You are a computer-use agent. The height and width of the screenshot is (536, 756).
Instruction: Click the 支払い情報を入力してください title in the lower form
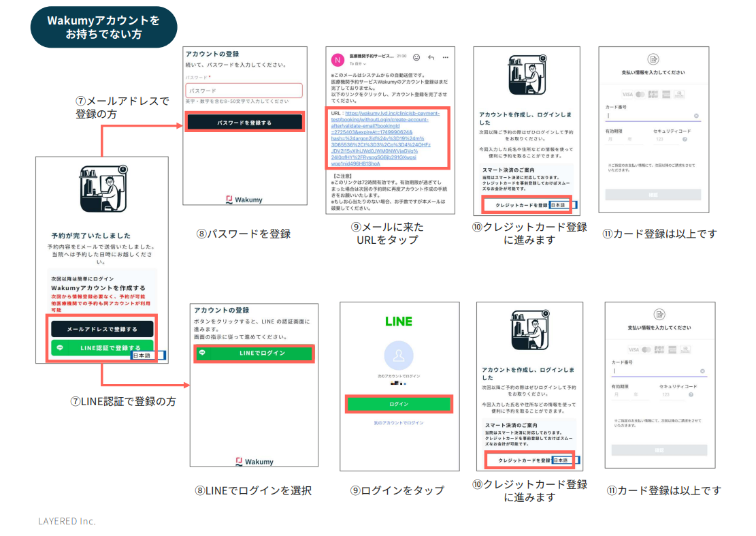pyautogui.click(x=659, y=328)
